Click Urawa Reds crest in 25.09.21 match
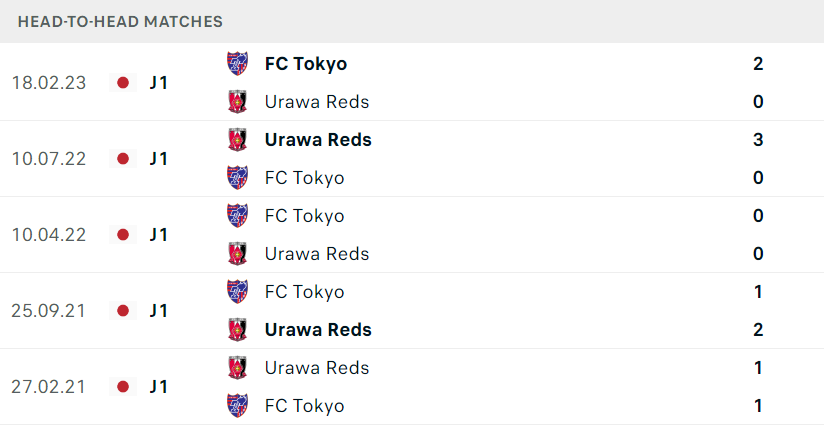 [238, 330]
